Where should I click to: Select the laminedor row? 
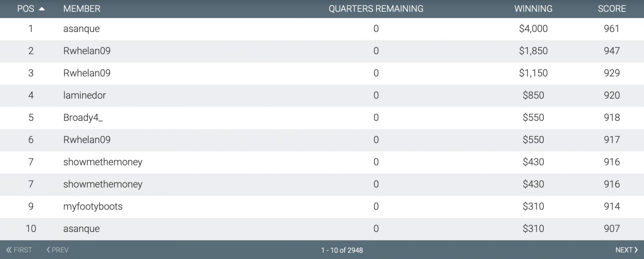(322, 95)
